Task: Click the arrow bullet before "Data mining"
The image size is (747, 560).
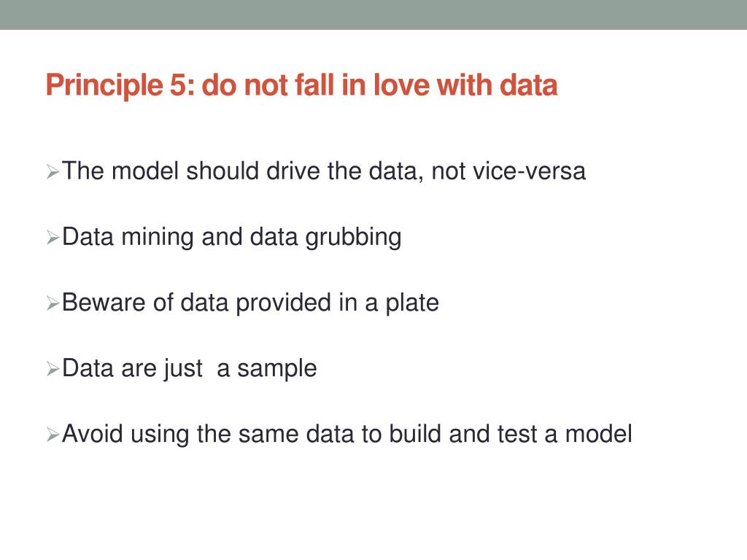Action: [x=53, y=237]
